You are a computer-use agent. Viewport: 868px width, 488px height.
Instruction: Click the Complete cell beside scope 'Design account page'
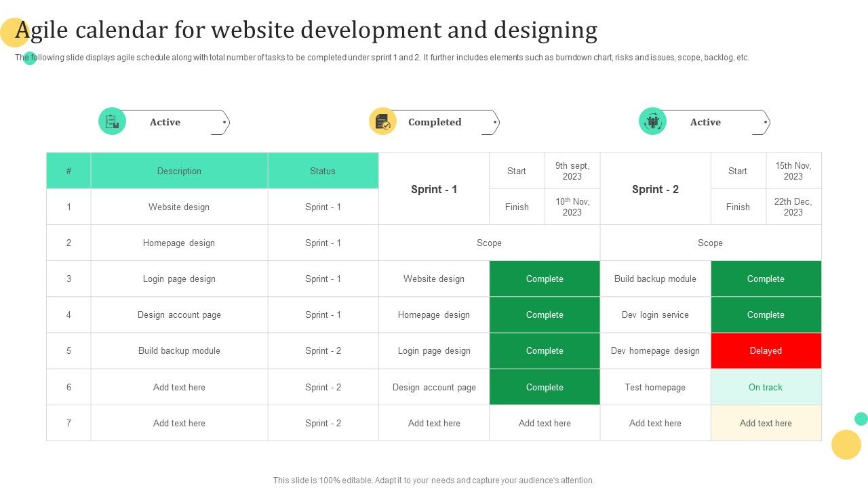(545, 387)
